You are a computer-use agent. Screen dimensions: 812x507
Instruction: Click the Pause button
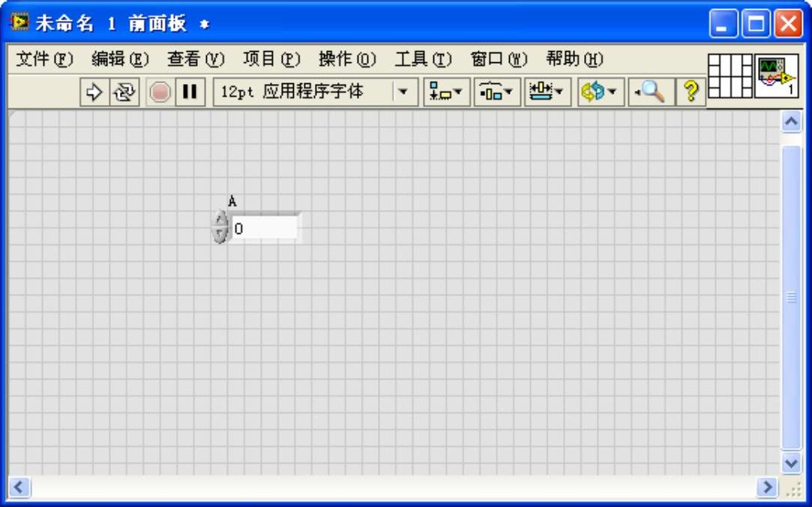[x=190, y=92]
